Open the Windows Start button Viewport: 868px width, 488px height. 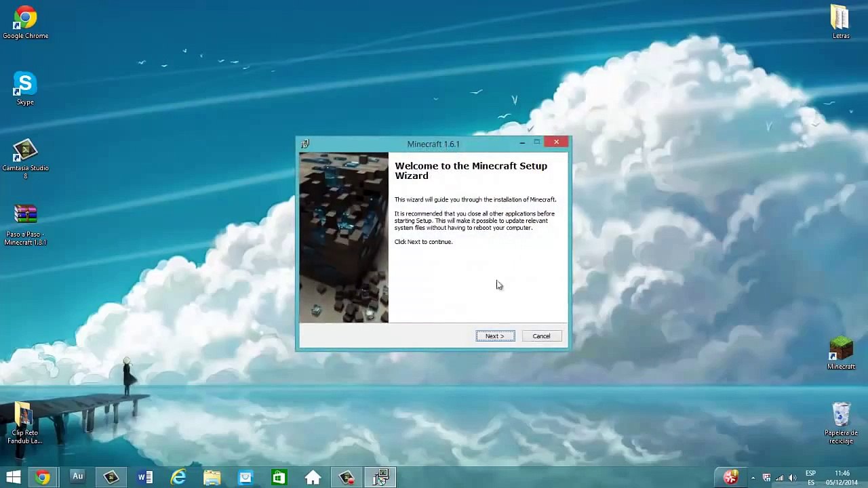(x=14, y=477)
